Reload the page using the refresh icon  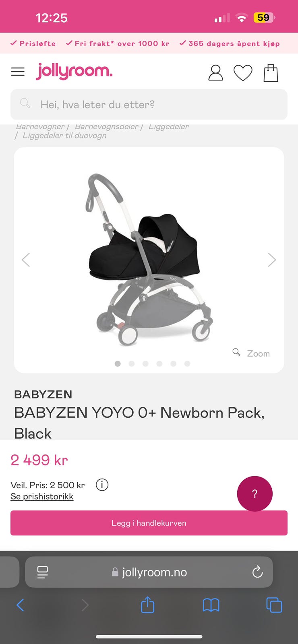tap(257, 572)
